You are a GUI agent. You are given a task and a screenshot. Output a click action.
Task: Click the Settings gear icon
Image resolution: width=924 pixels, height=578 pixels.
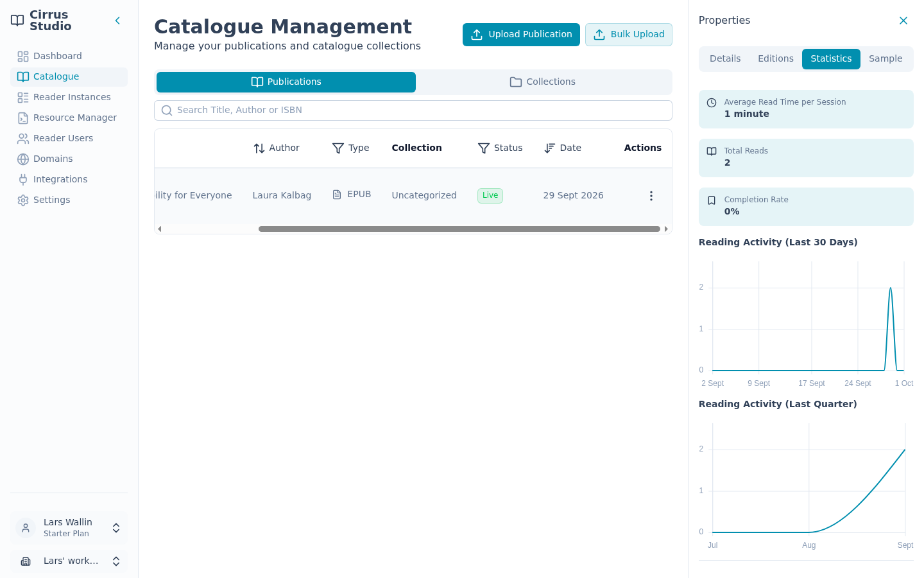tap(23, 200)
